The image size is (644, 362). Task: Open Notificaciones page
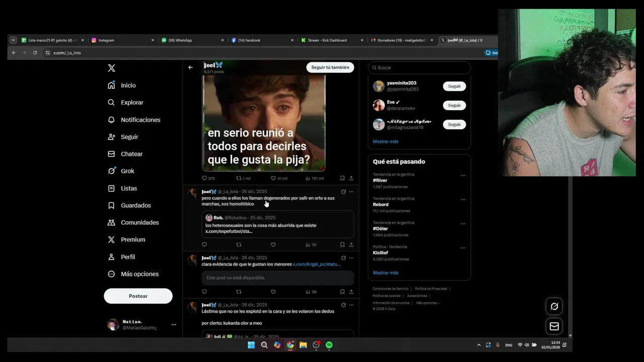[134, 120]
